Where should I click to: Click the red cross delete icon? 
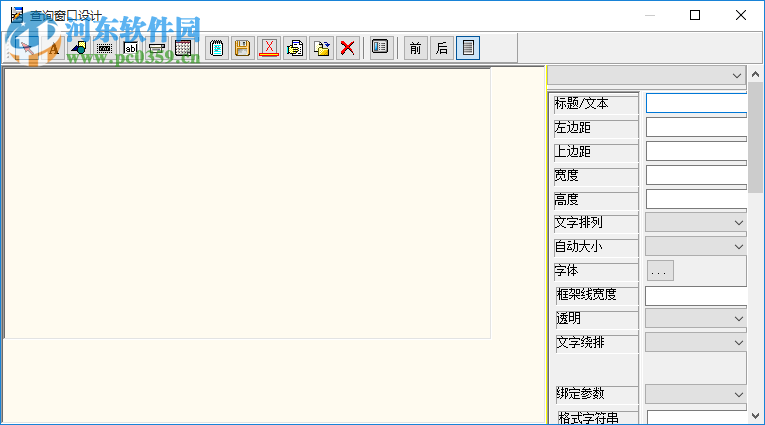click(347, 48)
